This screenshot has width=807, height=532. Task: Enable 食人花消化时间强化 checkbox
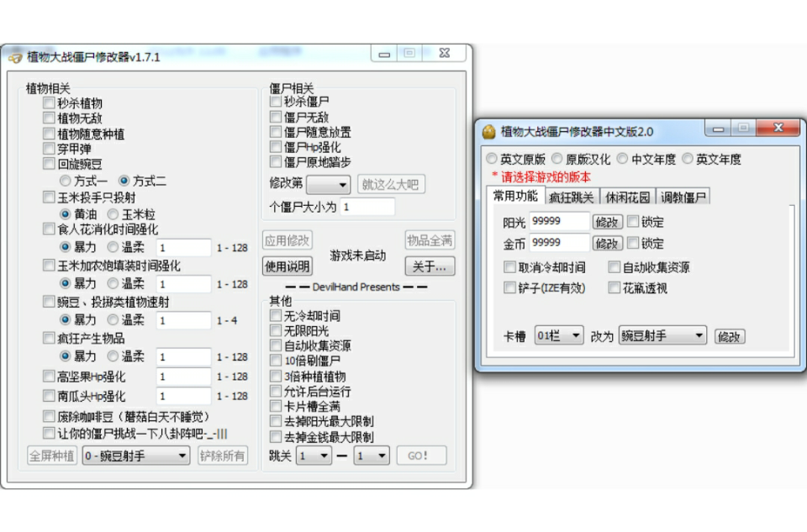pyautogui.click(x=49, y=229)
